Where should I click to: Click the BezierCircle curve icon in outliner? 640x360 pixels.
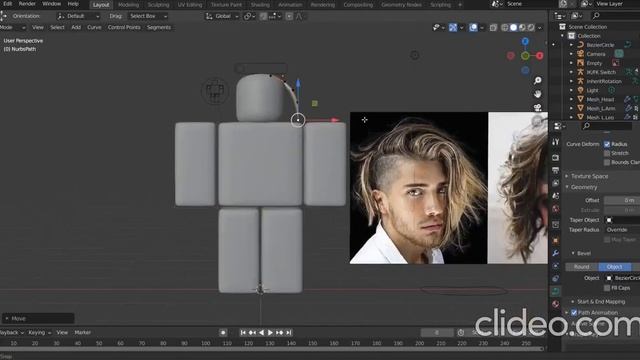point(580,44)
